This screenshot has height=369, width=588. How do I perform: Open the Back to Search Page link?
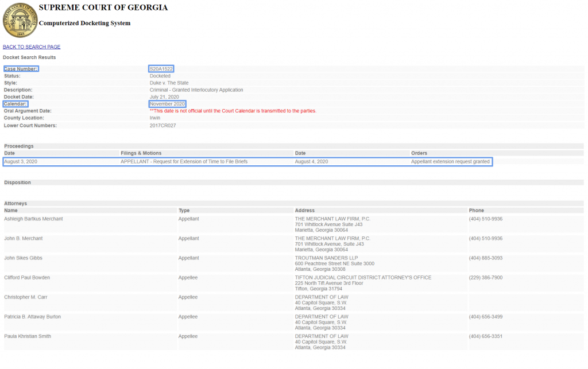pos(32,47)
